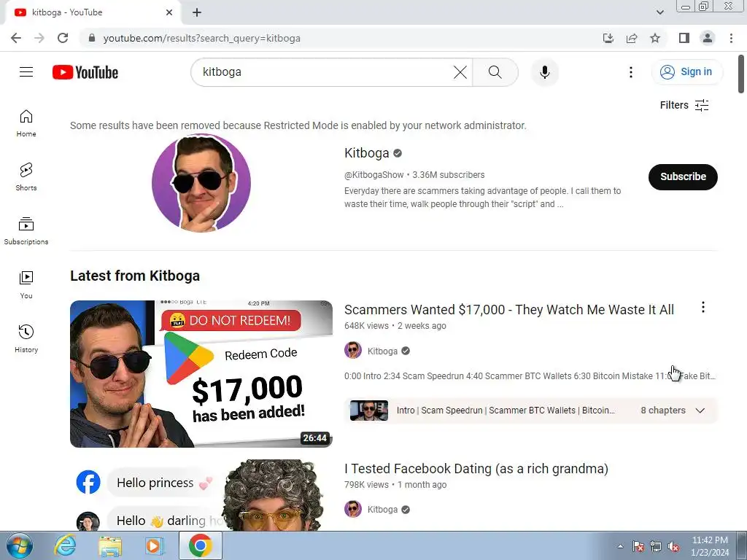Open Home in the sidebar
The image size is (747, 560).
coord(26,123)
